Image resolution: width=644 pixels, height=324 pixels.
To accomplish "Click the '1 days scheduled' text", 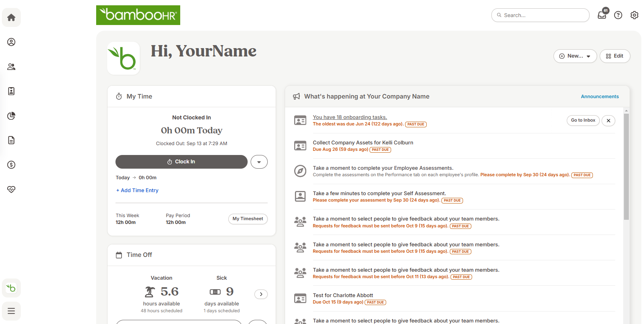I will (x=221, y=311).
